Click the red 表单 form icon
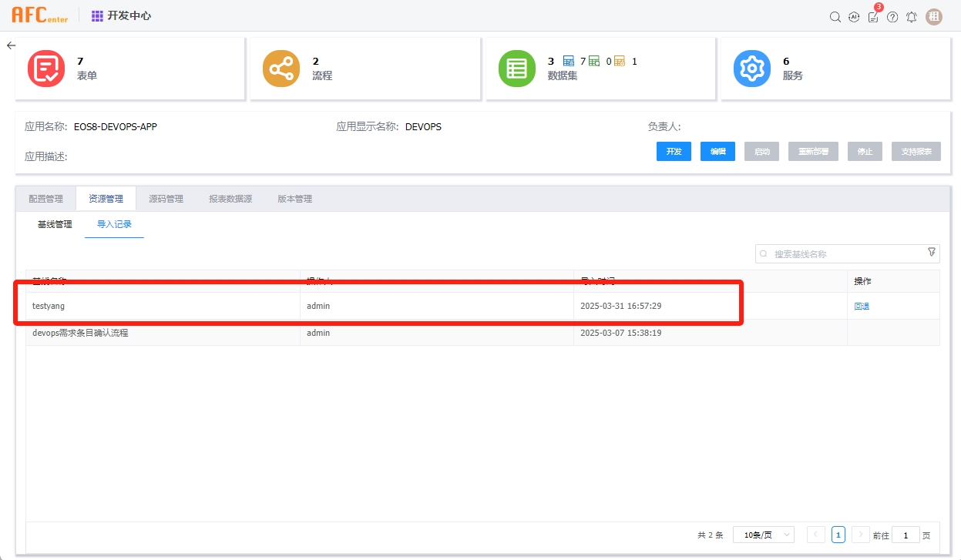961x560 pixels. tap(46, 69)
